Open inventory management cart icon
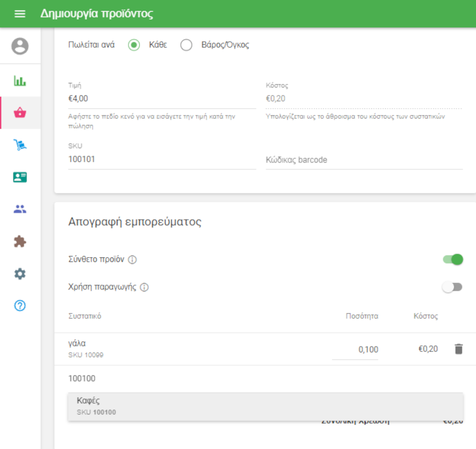 [x=20, y=145]
